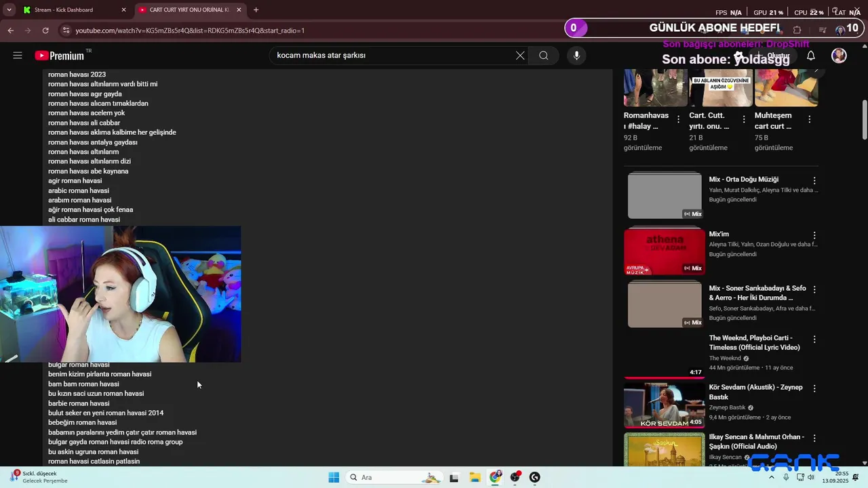Select suggestion 'roman havası ali cabbar'
Viewport: 868px width, 488px height.
[84, 123]
